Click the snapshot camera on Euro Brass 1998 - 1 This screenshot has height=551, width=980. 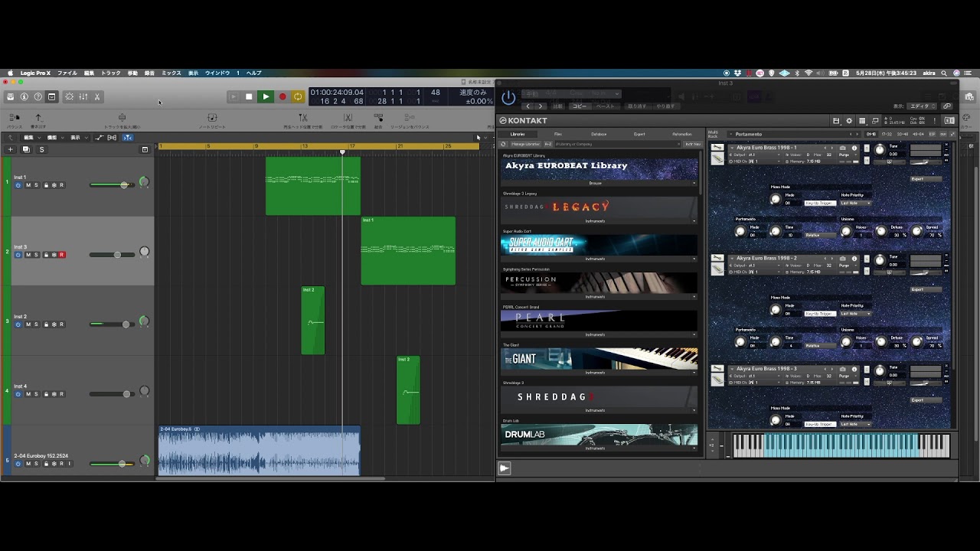(843, 148)
